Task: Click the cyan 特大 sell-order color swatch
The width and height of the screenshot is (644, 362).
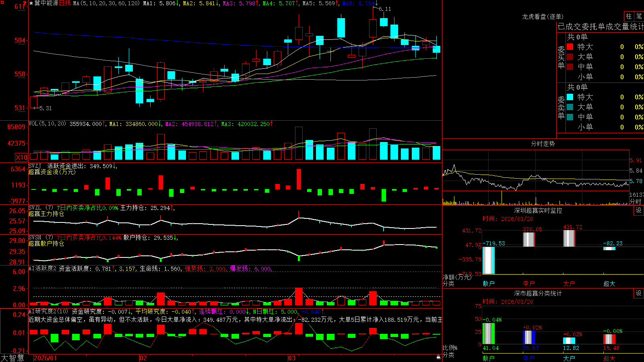Action: [570, 97]
